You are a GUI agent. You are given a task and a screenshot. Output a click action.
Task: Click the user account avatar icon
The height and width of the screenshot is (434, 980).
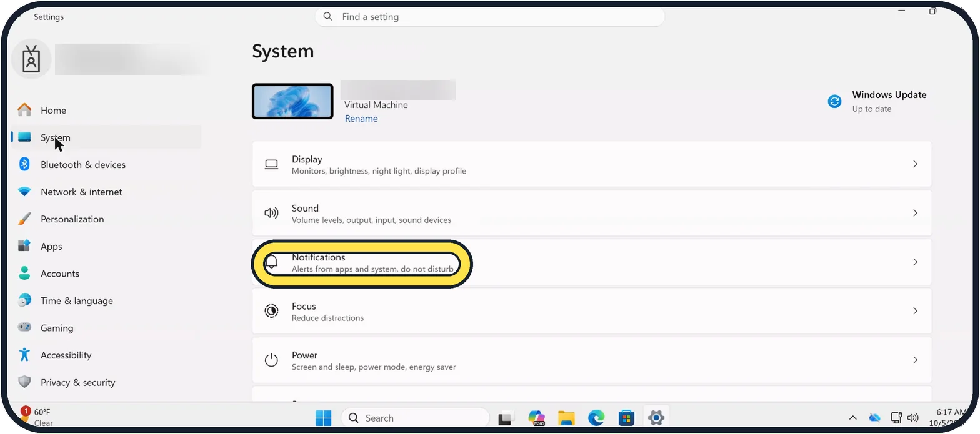click(x=31, y=60)
